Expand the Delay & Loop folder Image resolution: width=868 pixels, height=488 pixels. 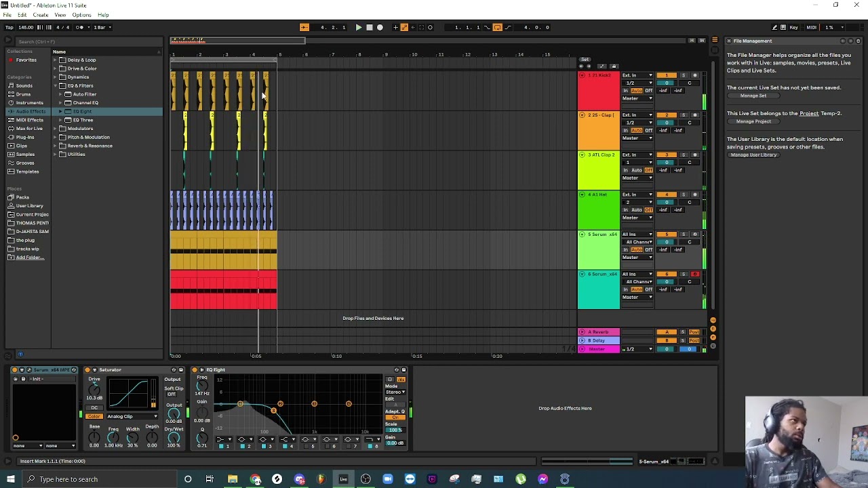click(x=56, y=60)
